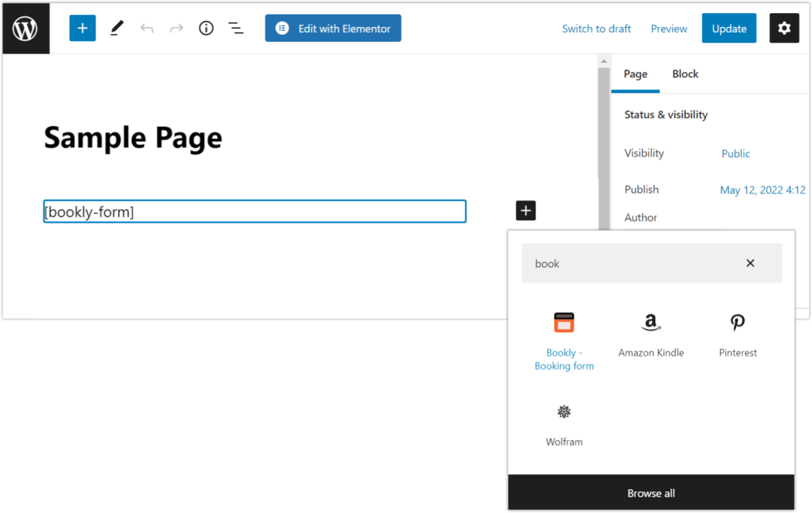
Task: Change publish date May 12, 2022
Action: pos(763,190)
